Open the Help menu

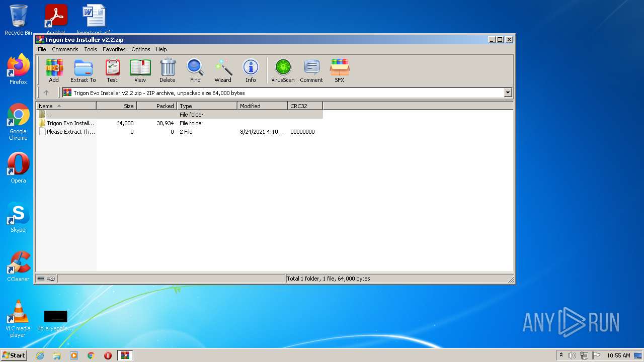161,49
